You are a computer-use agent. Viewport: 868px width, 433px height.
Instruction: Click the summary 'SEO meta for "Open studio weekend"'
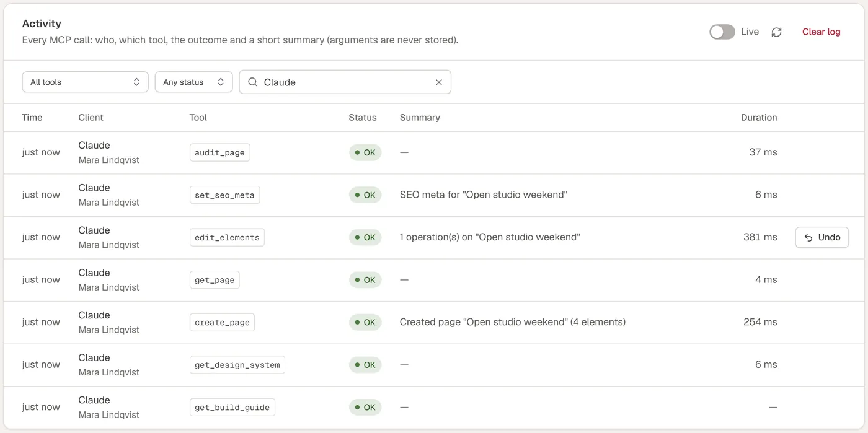484,195
